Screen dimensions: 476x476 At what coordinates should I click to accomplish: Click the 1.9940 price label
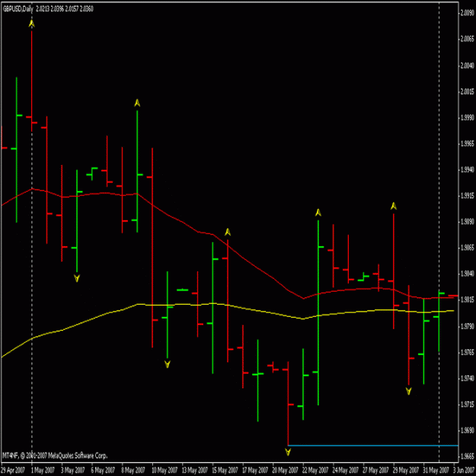[468, 170]
